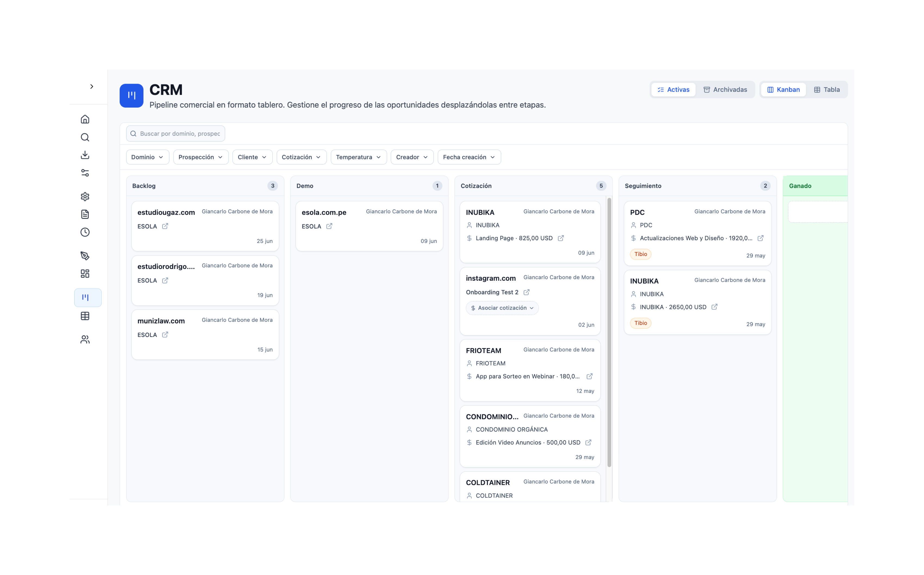
Task: Open the Cliente filter dropdown
Action: click(x=252, y=157)
